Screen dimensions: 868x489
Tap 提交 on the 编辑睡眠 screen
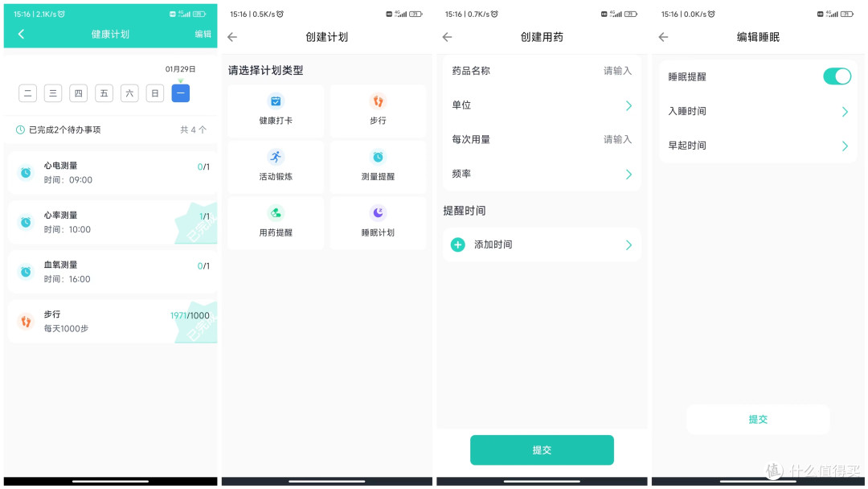(758, 419)
